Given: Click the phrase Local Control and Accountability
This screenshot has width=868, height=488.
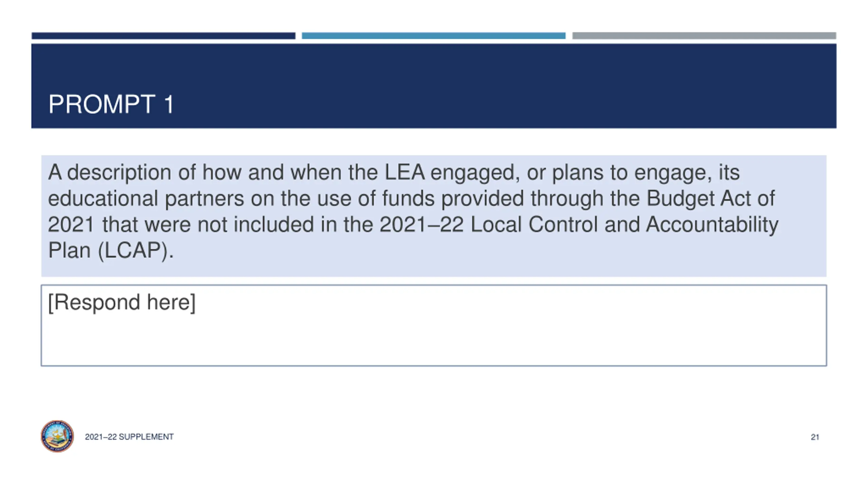Looking at the screenshot, I should click(624, 224).
